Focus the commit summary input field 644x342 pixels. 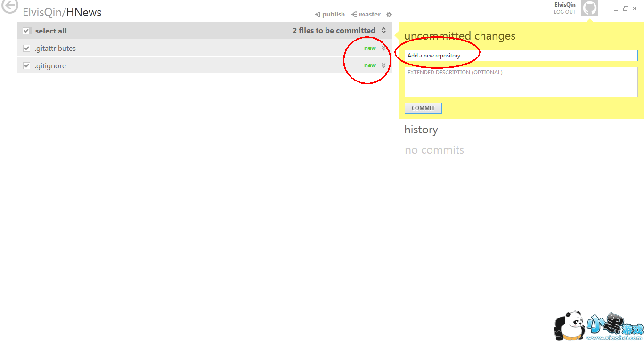pyautogui.click(x=521, y=56)
